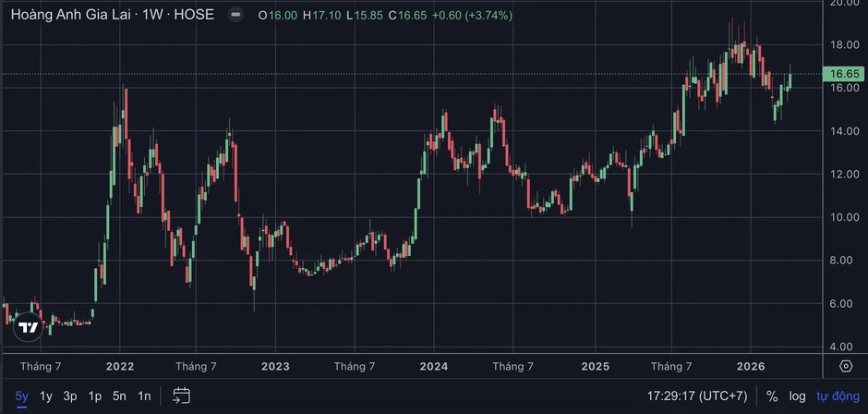The width and height of the screenshot is (868, 414).
Task: Click the TradingView logo icon
Action: 28,326
